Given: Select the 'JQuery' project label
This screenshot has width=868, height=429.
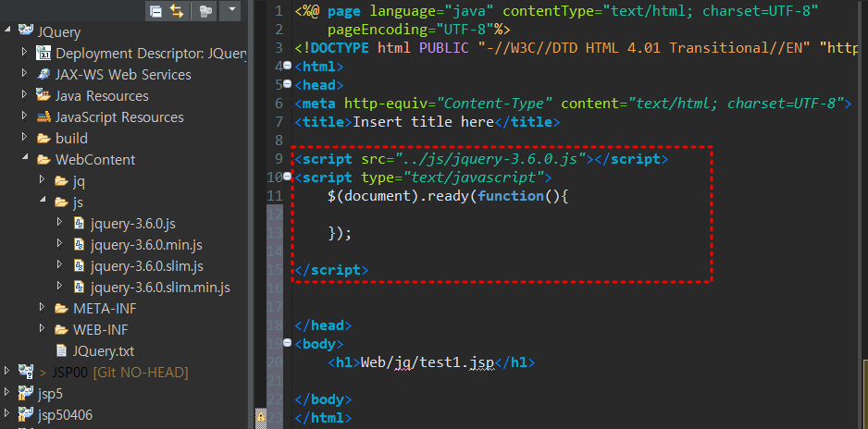Looking at the screenshot, I should point(59,32).
